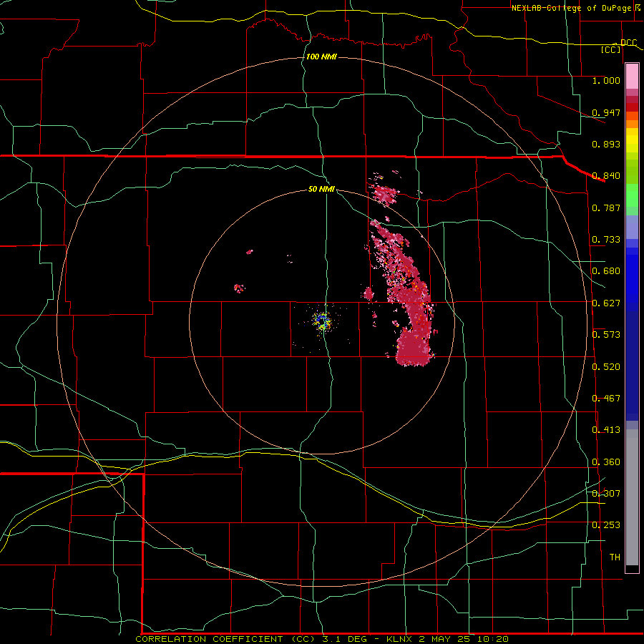
Task: Click the 50 NMI range ring label
Action: pyautogui.click(x=321, y=189)
